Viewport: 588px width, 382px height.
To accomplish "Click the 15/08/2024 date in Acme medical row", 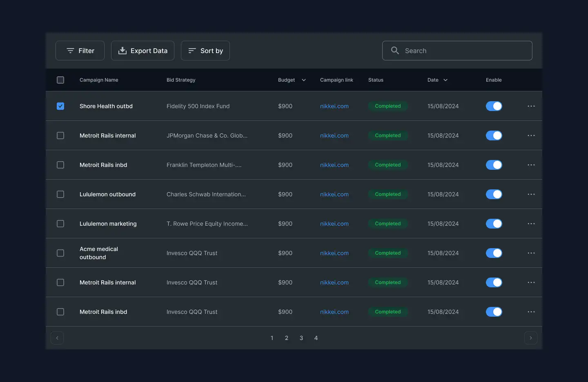I will (443, 253).
